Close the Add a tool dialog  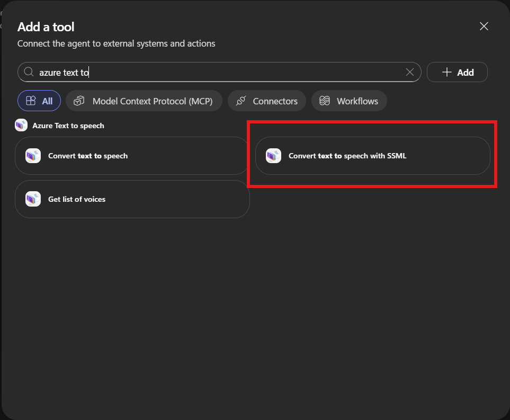[484, 26]
